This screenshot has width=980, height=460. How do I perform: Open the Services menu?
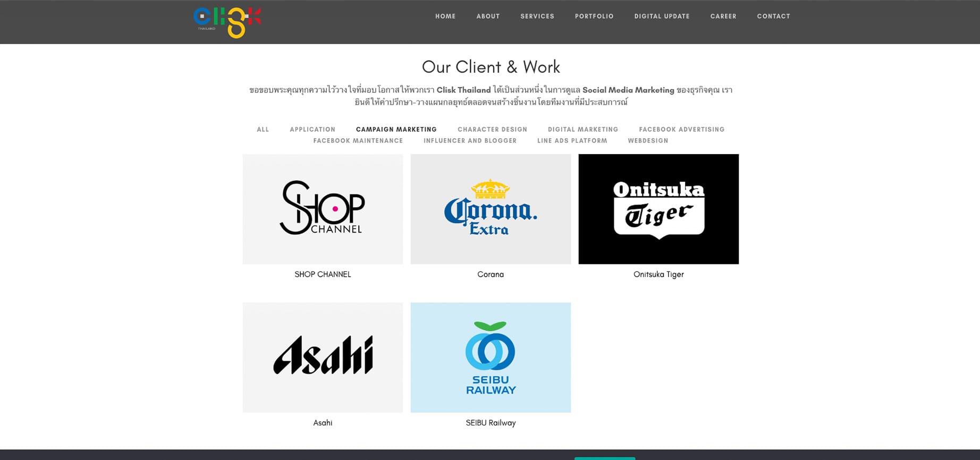[x=537, y=16]
